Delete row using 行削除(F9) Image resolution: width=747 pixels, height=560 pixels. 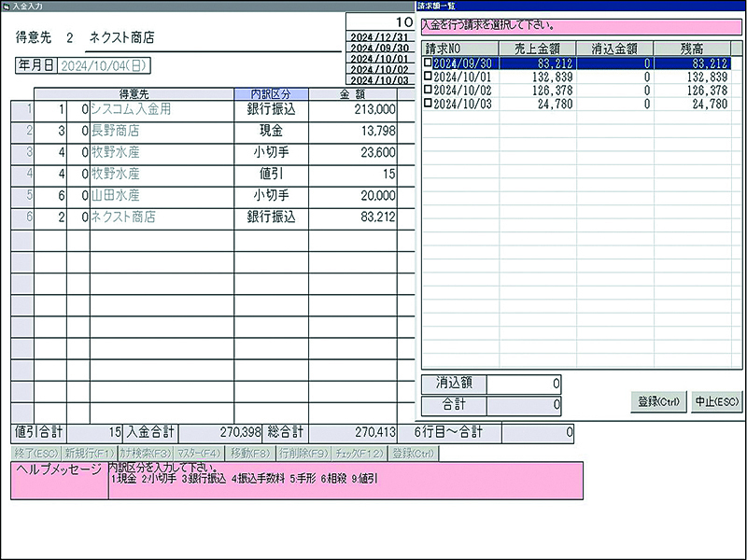(303, 453)
